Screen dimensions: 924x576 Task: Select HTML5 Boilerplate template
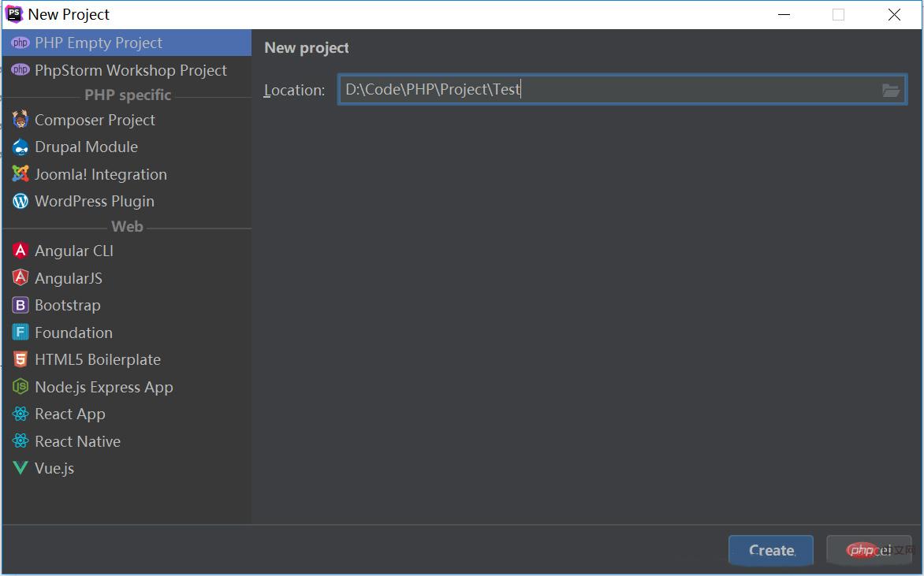pos(127,359)
